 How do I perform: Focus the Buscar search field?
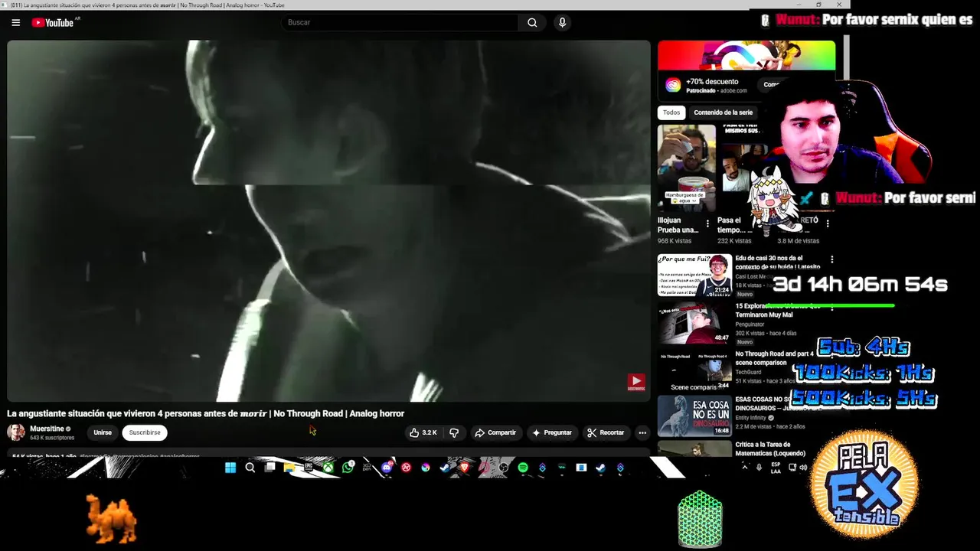pyautogui.click(x=400, y=22)
